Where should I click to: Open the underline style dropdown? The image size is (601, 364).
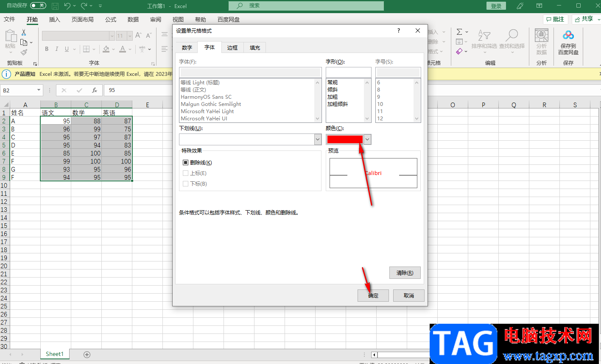click(318, 139)
